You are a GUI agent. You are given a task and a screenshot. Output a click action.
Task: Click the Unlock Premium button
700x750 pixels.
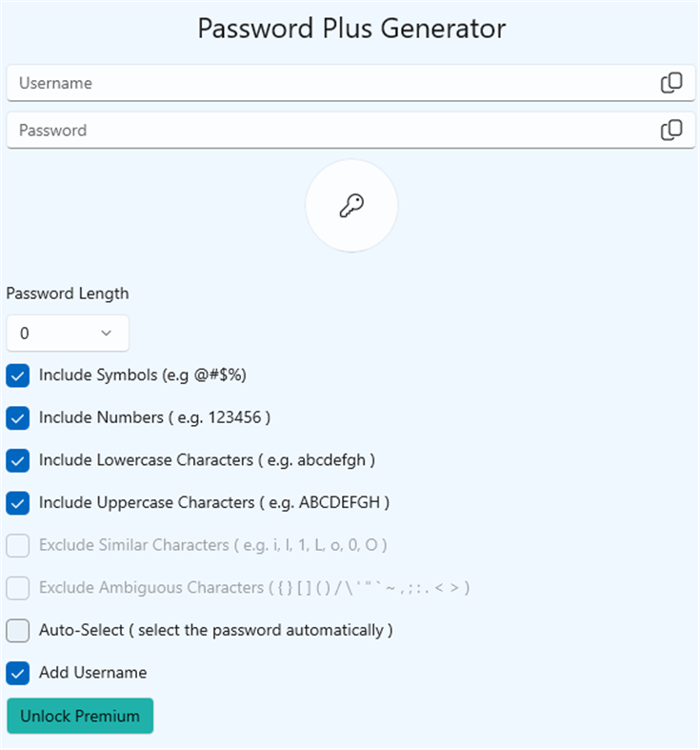(x=80, y=716)
